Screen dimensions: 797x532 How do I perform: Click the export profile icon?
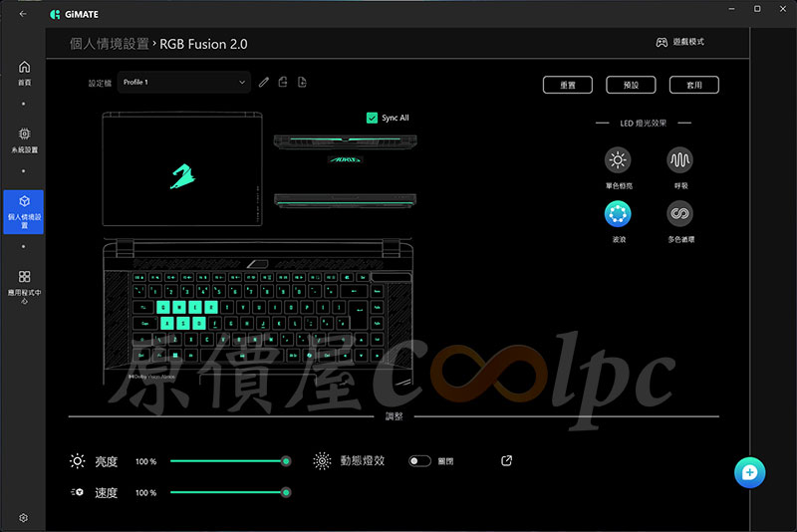(x=283, y=82)
